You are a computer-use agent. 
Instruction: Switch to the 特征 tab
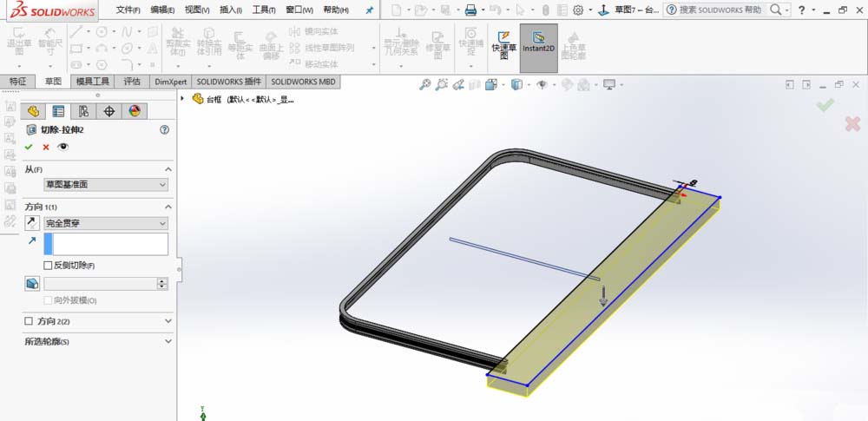pyautogui.click(x=17, y=82)
